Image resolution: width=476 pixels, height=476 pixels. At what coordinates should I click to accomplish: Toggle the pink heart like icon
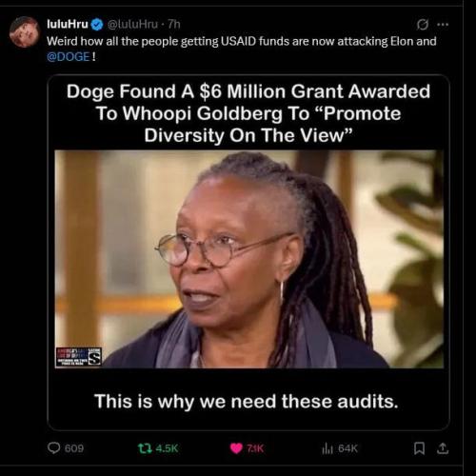(x=236, y=448)
